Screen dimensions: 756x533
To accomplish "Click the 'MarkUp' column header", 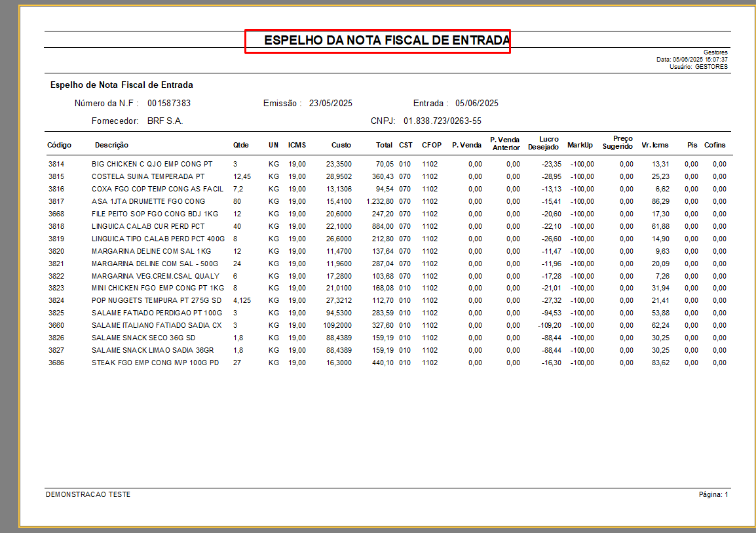I will click(580, 145).
